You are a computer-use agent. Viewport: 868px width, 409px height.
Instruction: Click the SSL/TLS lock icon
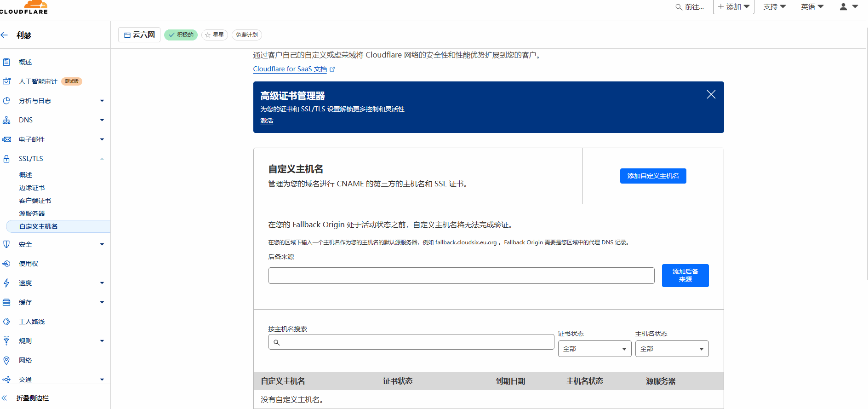(x=6, y=159)
